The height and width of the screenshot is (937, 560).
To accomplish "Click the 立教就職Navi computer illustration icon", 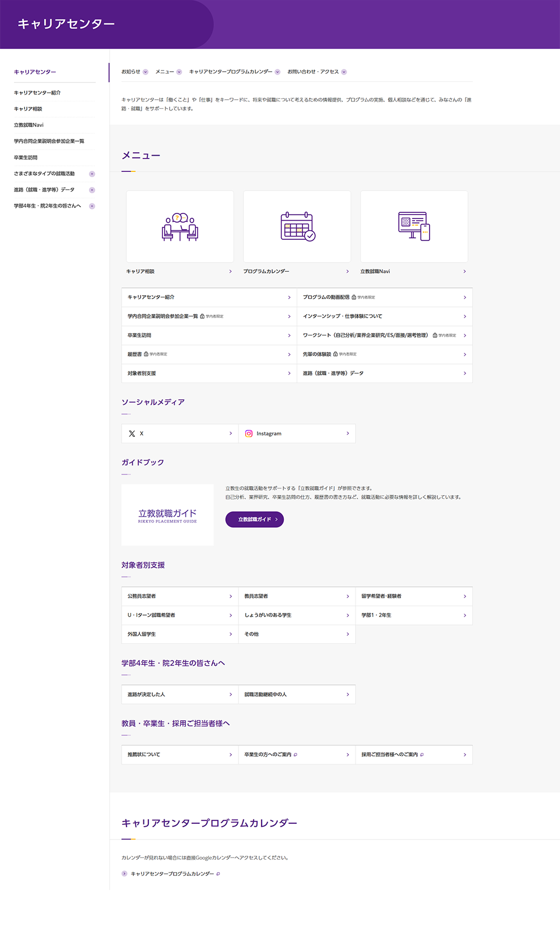I will (414, 226).
